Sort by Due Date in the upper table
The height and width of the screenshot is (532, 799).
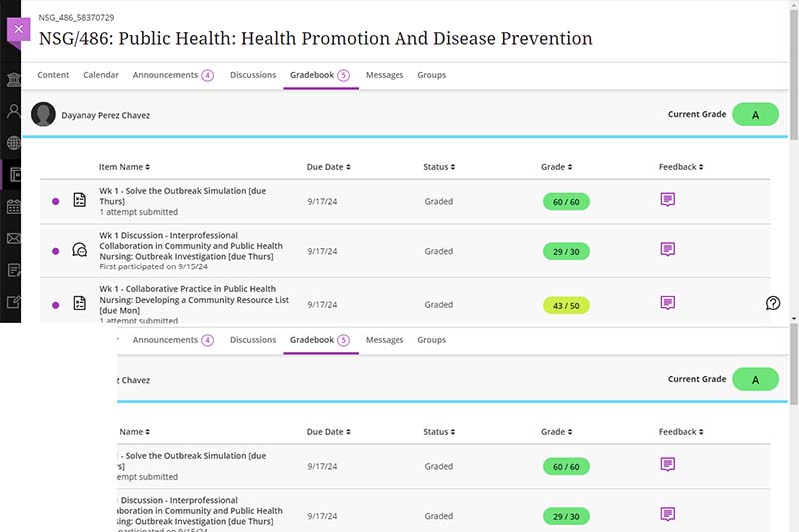[x=328, y=167]
